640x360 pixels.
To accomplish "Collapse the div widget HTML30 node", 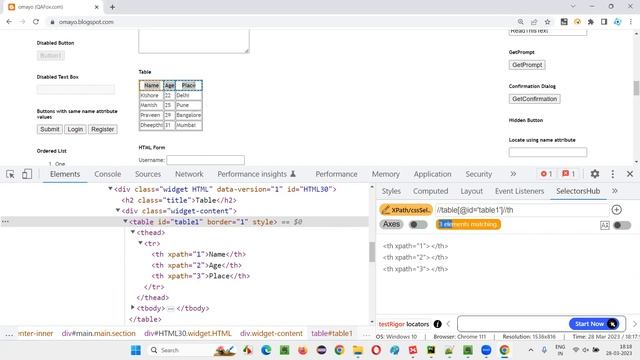I will tap(110, 189).
